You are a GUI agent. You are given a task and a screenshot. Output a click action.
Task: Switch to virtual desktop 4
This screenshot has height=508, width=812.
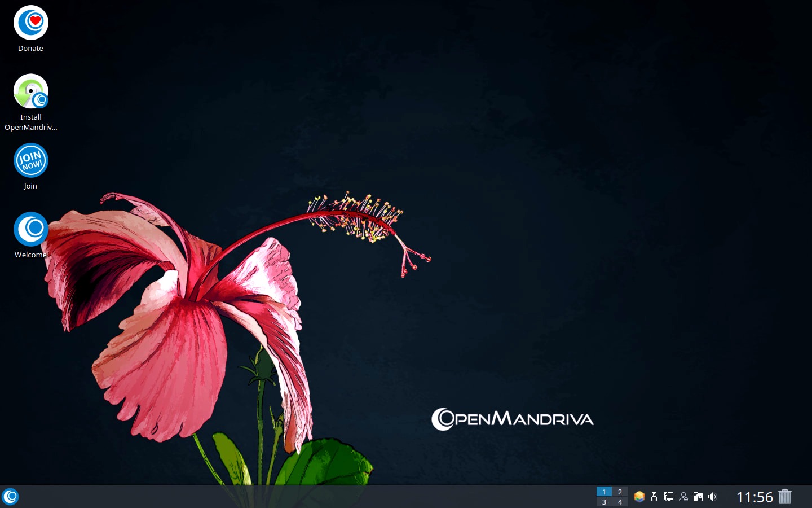[x=620, y=502]
